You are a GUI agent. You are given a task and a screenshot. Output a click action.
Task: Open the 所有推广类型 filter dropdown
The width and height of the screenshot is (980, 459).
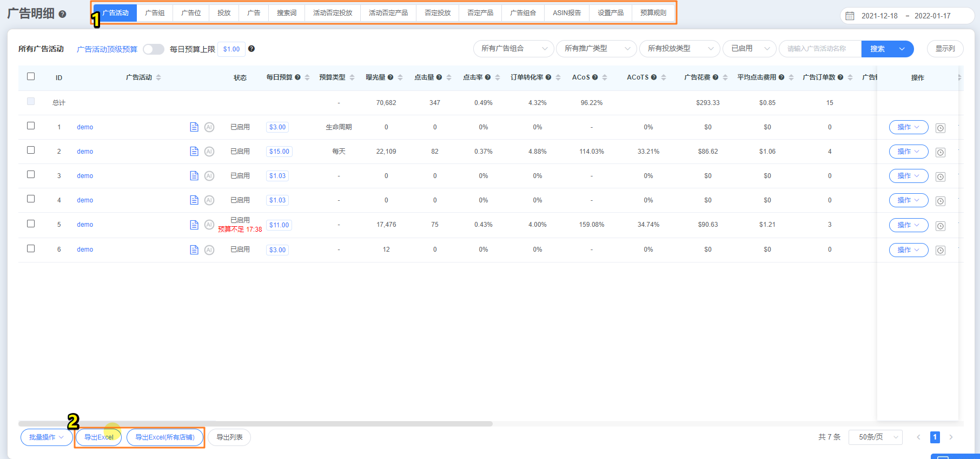pyautogui.click(x=596, y=49)
